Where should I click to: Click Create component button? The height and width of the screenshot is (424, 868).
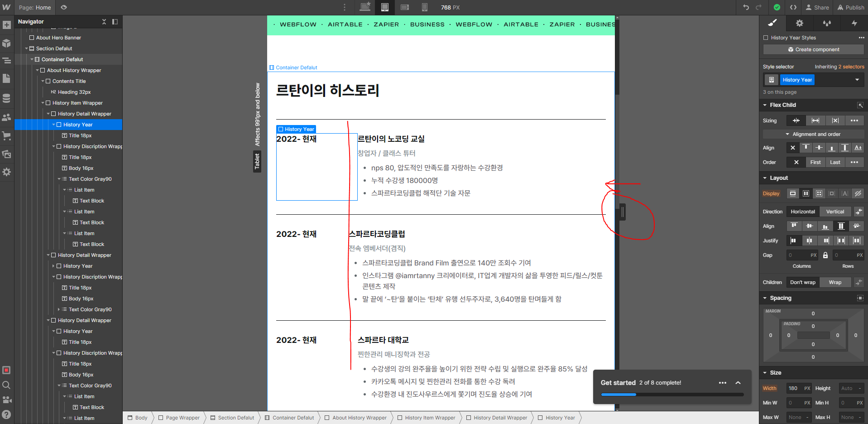814,49
